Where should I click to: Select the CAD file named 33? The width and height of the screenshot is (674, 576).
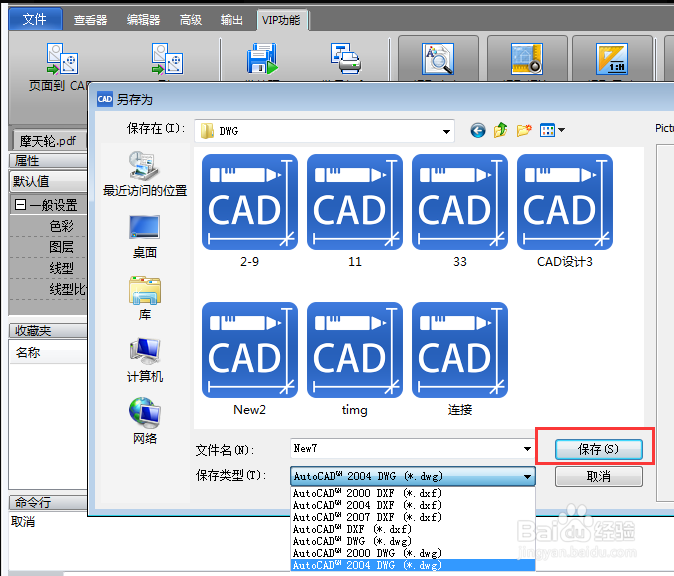[460, 211]
